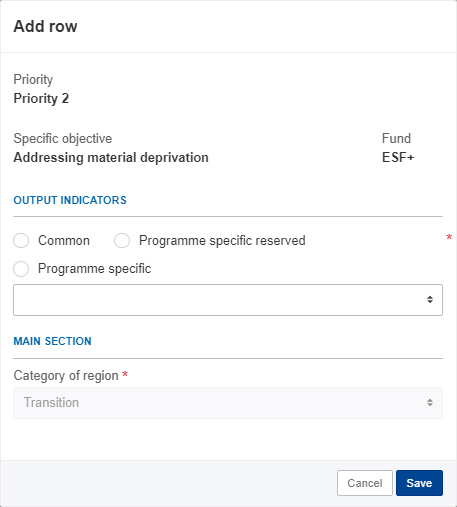Screen dimensions: 457x507
Task: Click the Priority 2 value text
Action: point(41,99)
